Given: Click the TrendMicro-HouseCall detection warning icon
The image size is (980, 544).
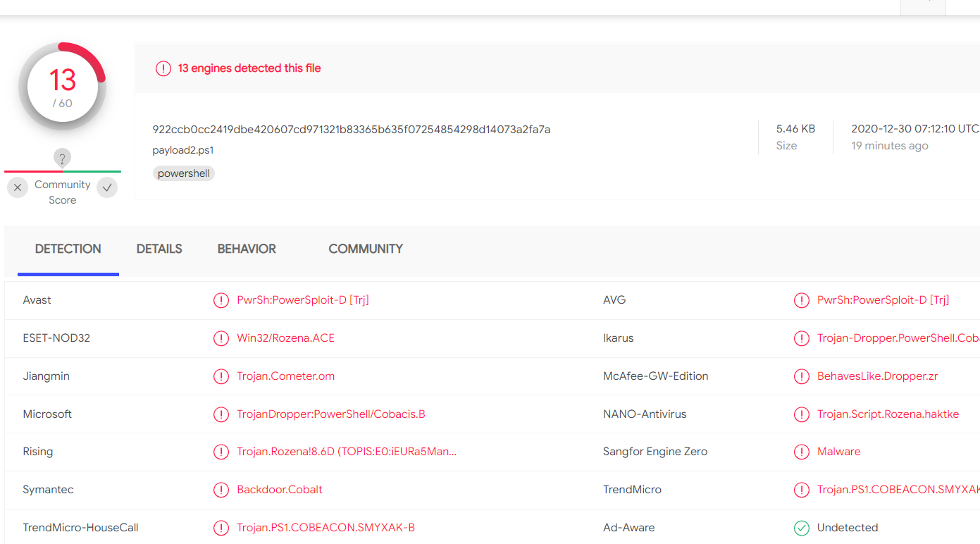Looking at the screenshot, I should click(x=221, y=528).
